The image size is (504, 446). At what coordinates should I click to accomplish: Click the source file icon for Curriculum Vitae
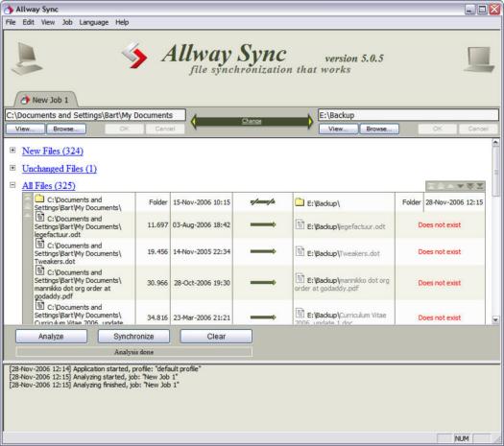click(x=39, y=305)
